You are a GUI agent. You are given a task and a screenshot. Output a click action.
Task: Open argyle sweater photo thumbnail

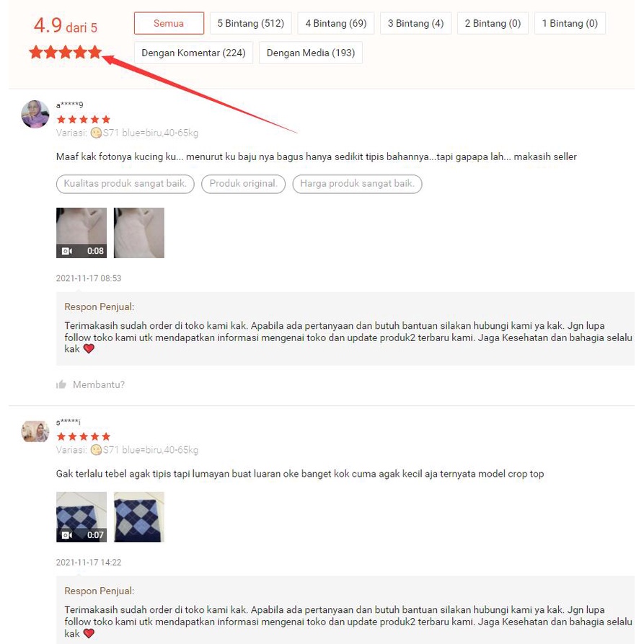138,517
